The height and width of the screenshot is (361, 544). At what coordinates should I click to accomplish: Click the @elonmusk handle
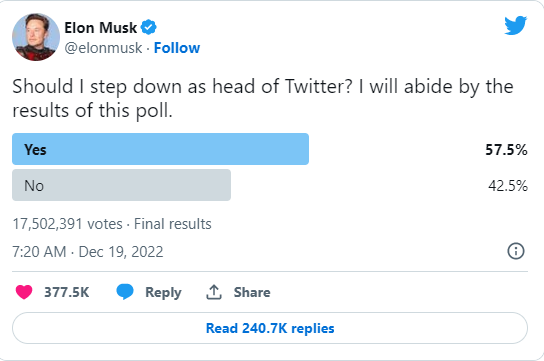tap(103, 48)
